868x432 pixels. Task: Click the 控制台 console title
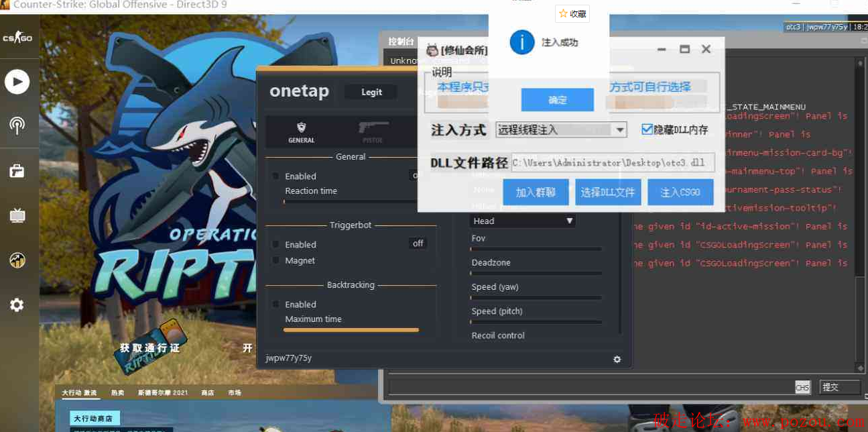click(x=401, y=42)
